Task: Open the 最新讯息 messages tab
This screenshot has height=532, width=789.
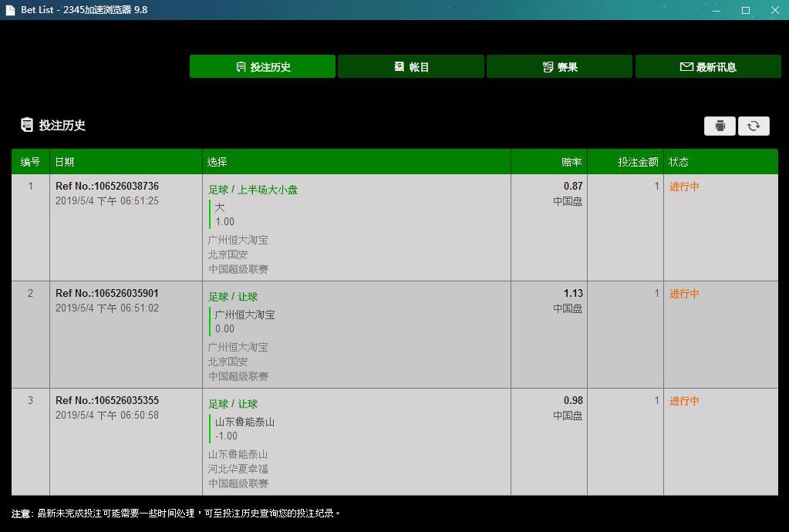Action: click(x=708, y=67)
